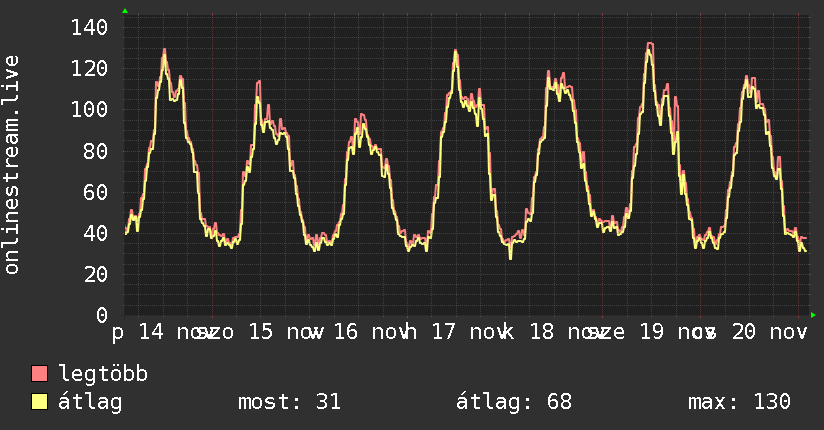Click the '16 nov' date label
This screenshot has height=430, width=824.
(371, 332)
